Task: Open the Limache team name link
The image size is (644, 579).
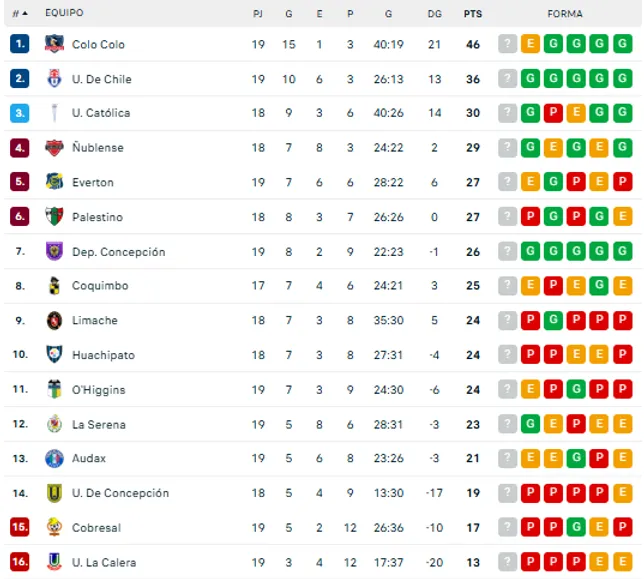Action: 95,320
